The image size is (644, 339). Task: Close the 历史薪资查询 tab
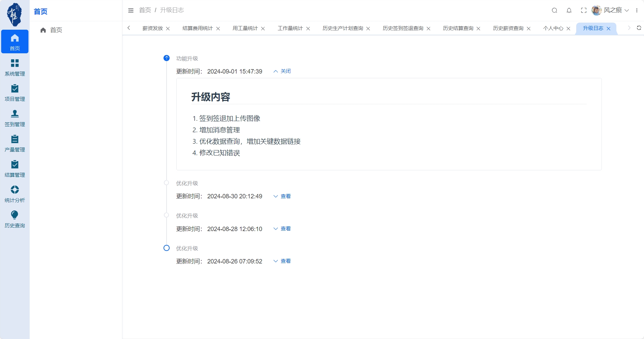529,29
